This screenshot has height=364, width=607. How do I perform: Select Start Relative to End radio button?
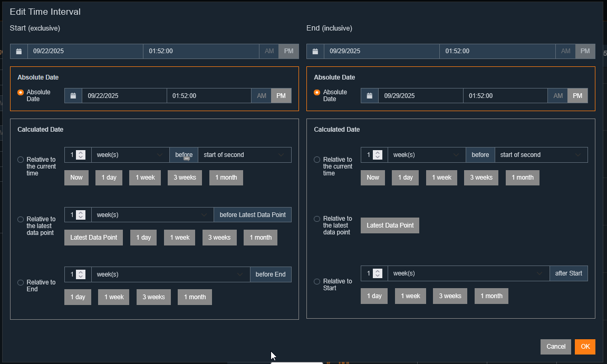[x=21, y=282]
